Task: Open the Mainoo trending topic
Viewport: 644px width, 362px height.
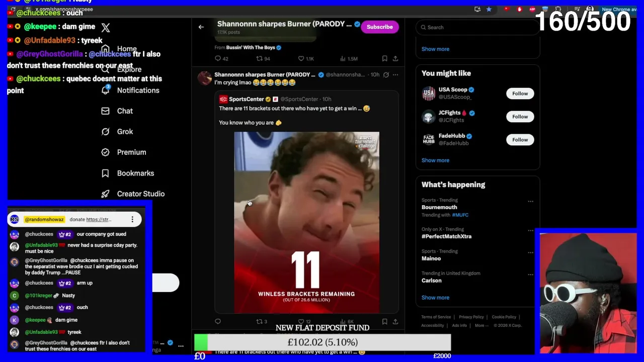Action: click(x=431, y=258)
